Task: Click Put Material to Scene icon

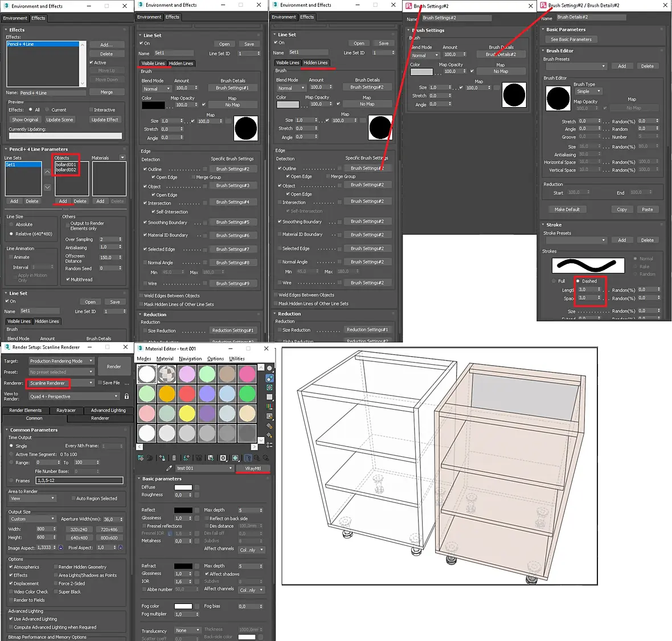Action: (x=150, y=458)
